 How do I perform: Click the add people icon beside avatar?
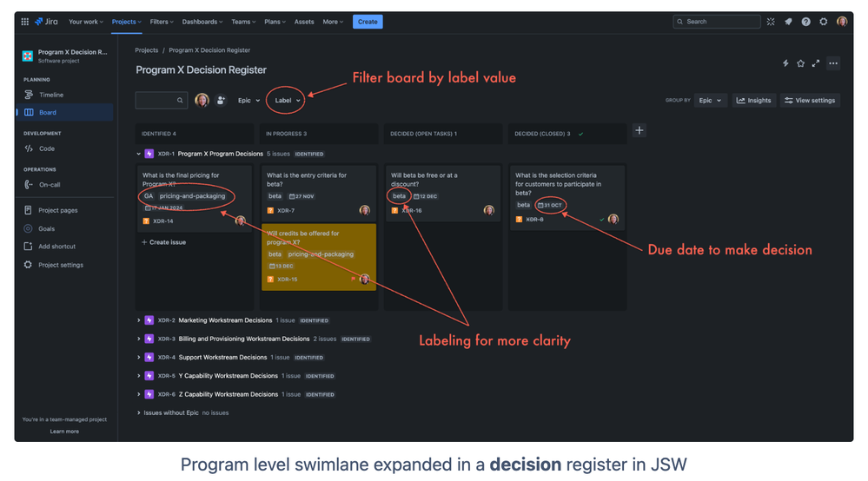tap(221, 100)
